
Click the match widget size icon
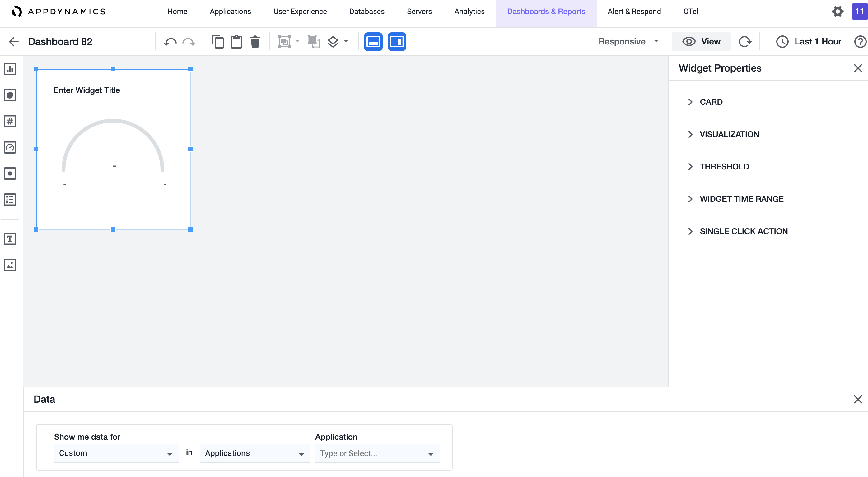314,41
